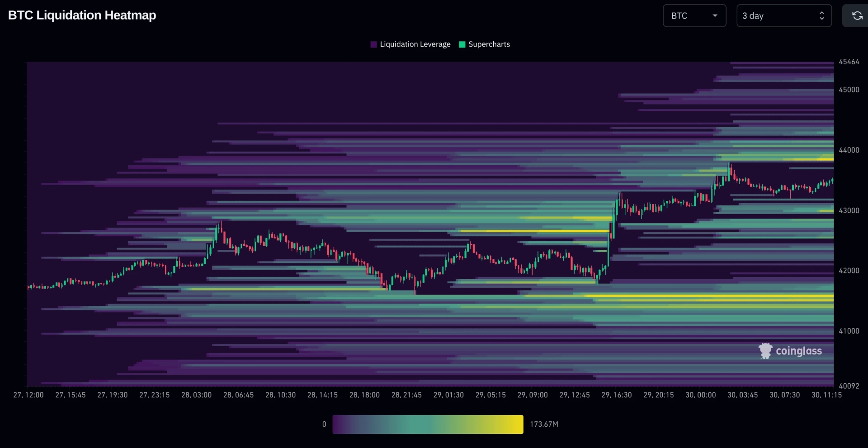Click the 29, 20:15 time label
This screenshot has height=448, width=868.
(x=659, y=395)
